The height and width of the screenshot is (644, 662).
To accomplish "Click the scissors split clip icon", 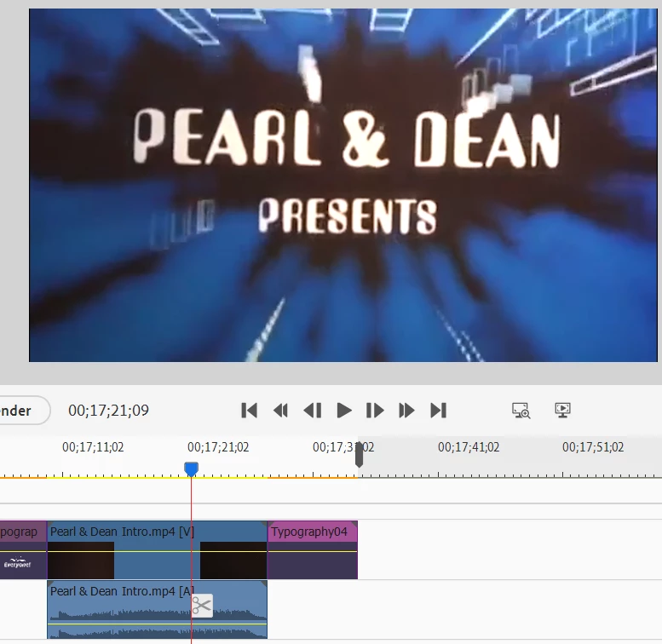I will tap(202, 606).
